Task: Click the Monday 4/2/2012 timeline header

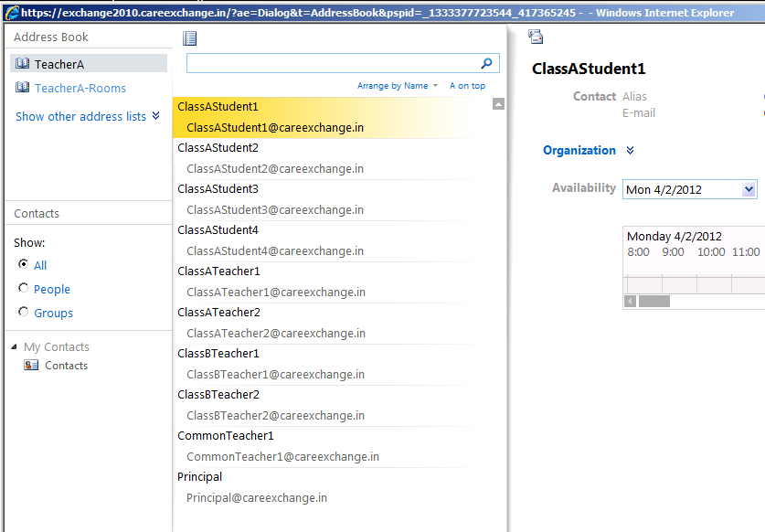Action: point(675,237)
